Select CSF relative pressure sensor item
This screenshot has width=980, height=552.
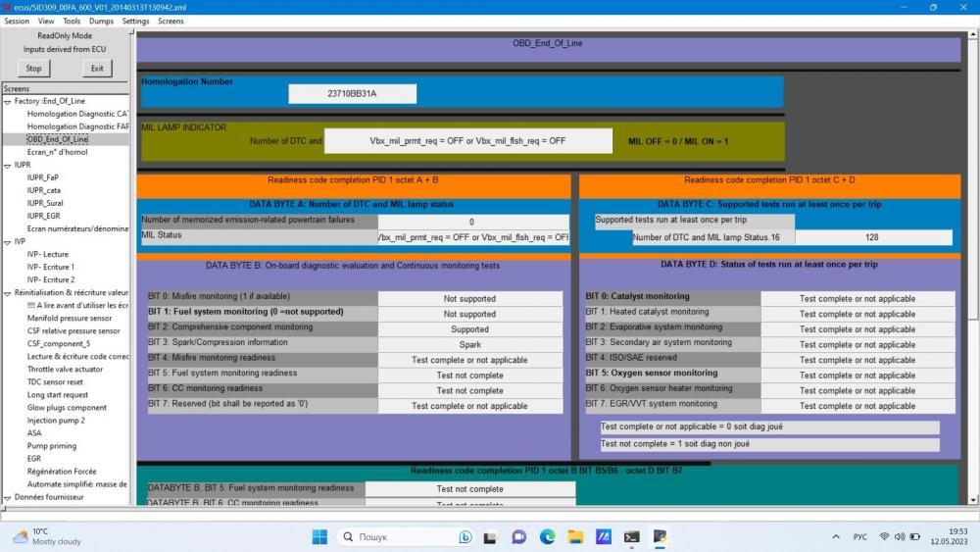coord(73,330)
